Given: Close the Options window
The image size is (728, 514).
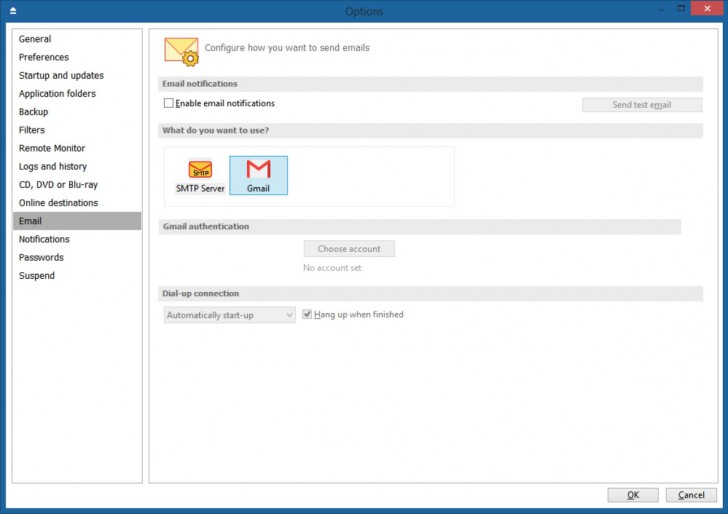Looking at the screenshot, I should tap(707, 8).
